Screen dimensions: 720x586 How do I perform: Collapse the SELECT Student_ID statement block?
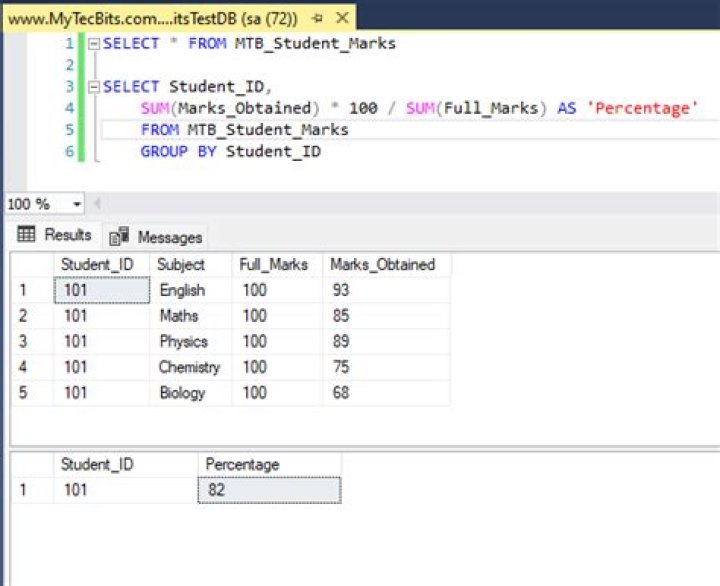94,87
